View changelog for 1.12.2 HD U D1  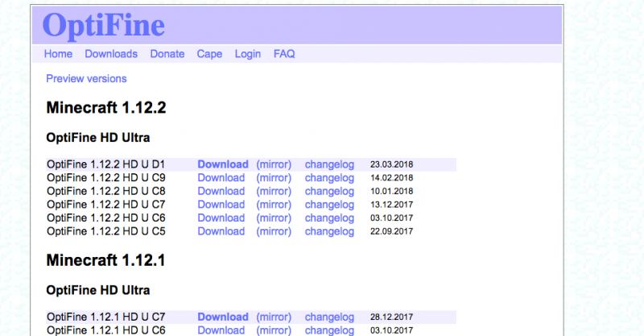329,164
